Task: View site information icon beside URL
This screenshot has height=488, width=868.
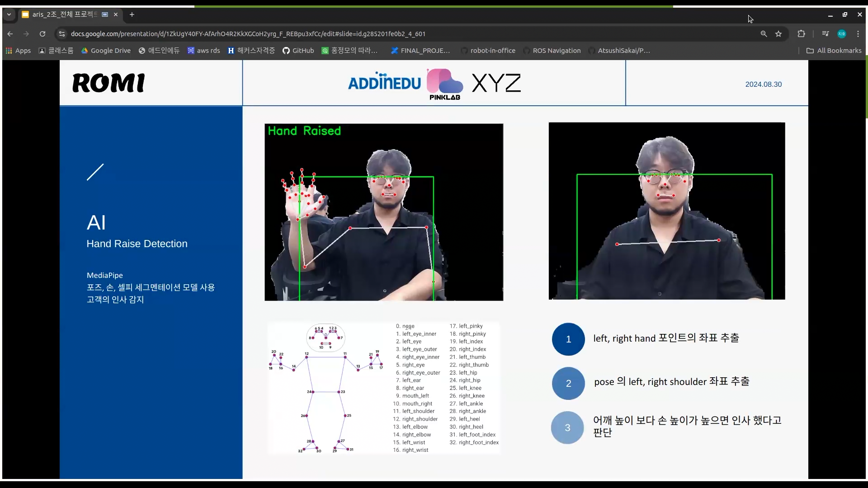Action: point(62,34)
